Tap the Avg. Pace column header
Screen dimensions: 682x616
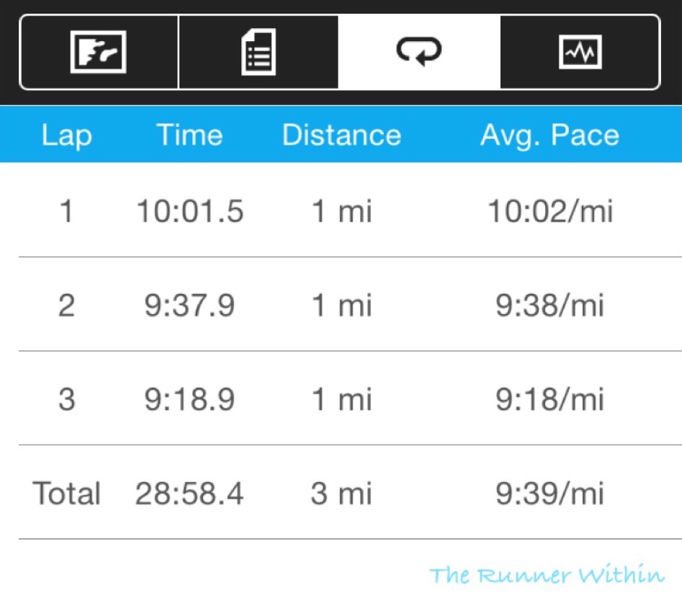pos(549,135)
